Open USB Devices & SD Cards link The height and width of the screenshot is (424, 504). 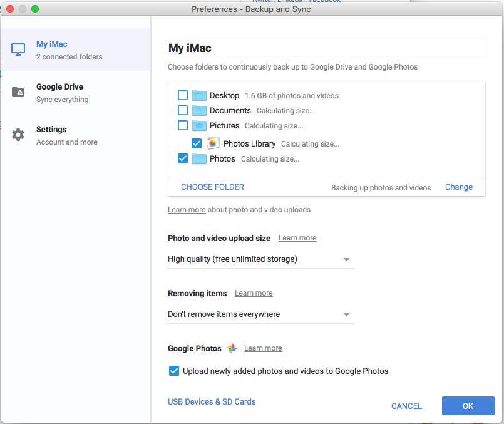tap(212, 401)
